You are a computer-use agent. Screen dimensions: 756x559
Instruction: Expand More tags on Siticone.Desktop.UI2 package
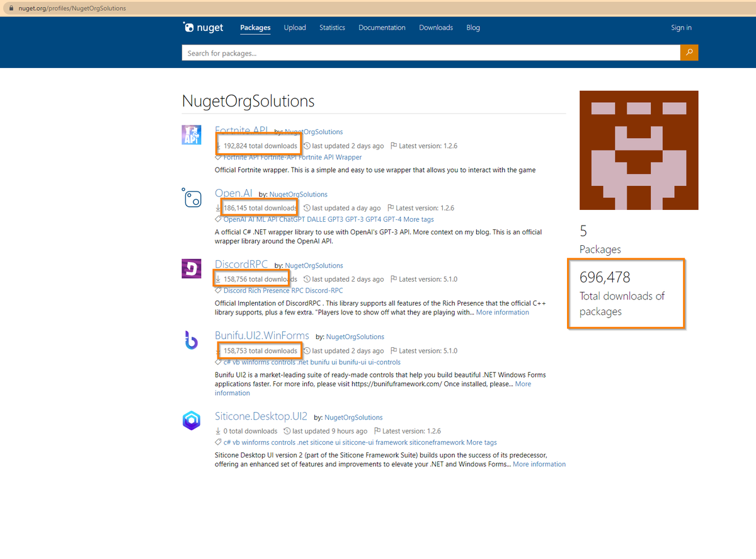(481, 442)
